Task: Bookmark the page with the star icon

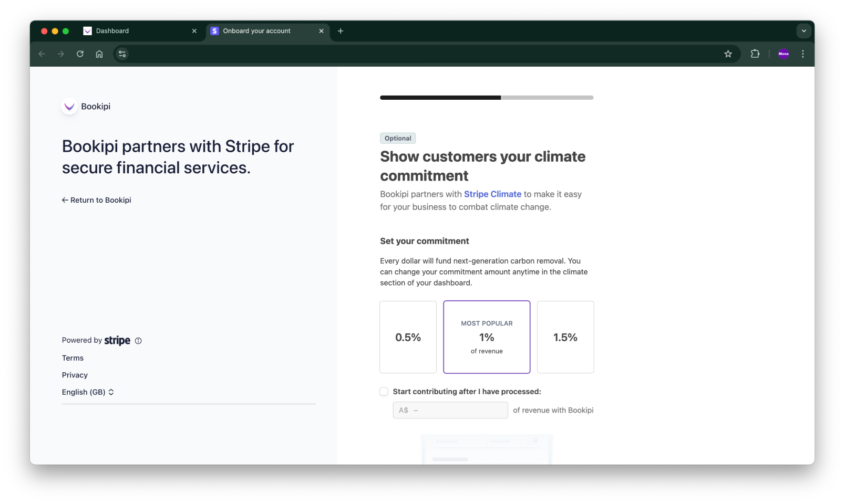Action: [728, 54]
